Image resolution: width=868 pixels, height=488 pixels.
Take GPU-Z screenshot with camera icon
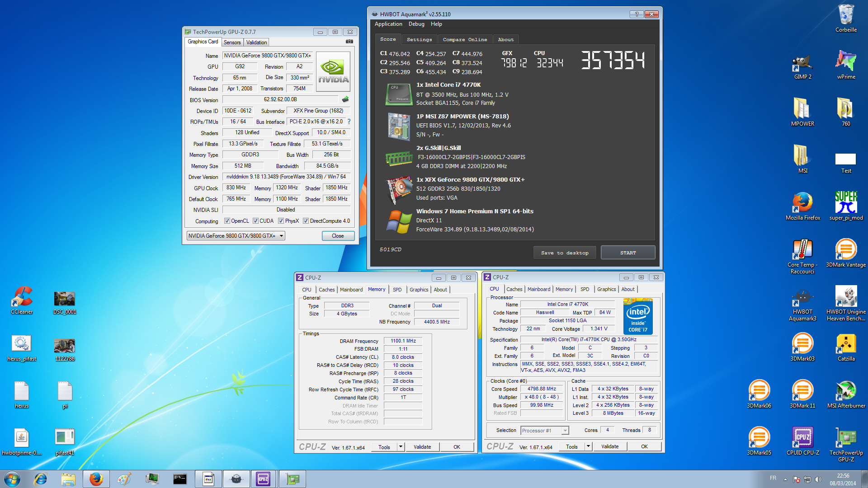(x=349, y=42)
